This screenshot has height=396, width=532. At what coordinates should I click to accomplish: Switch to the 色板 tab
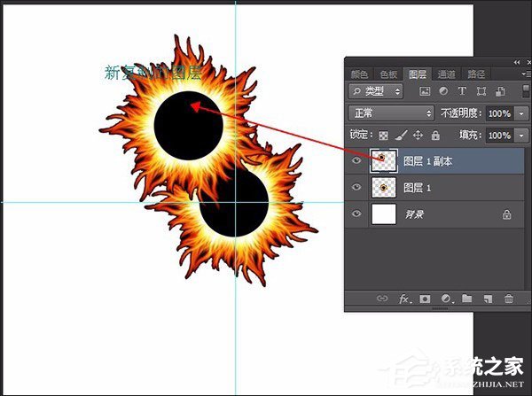click(388, 74)
